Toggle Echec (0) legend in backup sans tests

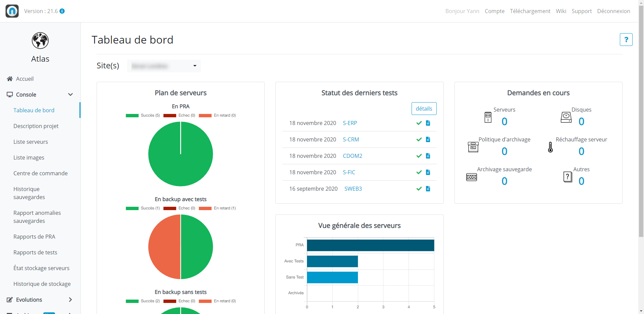pos(179,301)
